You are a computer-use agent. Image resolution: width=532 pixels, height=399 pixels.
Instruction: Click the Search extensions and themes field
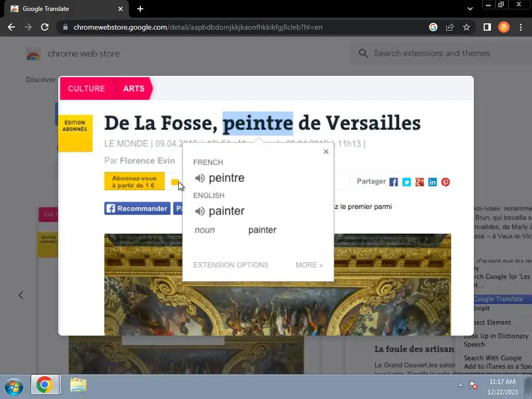pos(441,54)
